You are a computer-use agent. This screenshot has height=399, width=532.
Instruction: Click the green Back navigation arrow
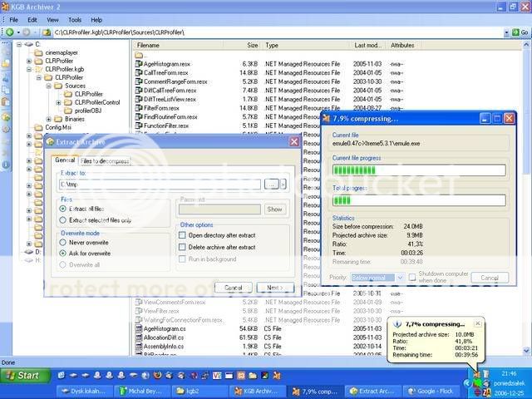click(9, 32)
